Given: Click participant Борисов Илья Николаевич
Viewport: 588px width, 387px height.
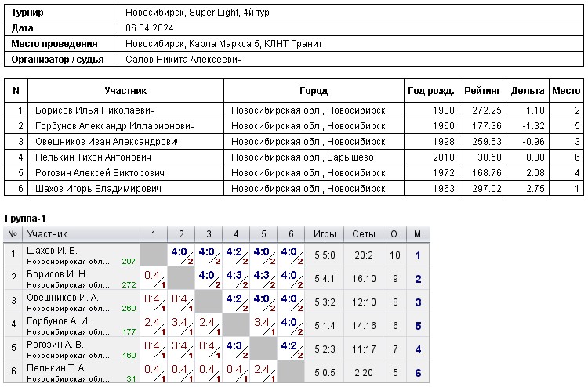Looking at the screenshot, I should [x=95, y=110].
